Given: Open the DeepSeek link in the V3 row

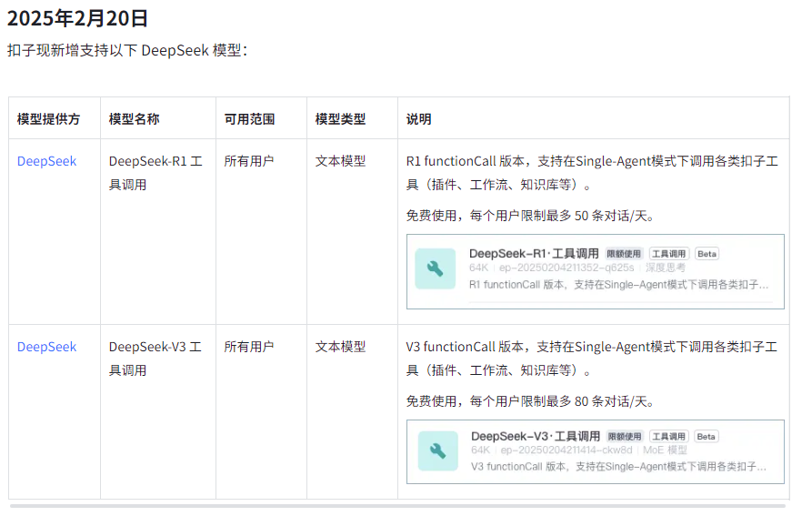Looking at the screenshot, I should click(x=46, y=347).
